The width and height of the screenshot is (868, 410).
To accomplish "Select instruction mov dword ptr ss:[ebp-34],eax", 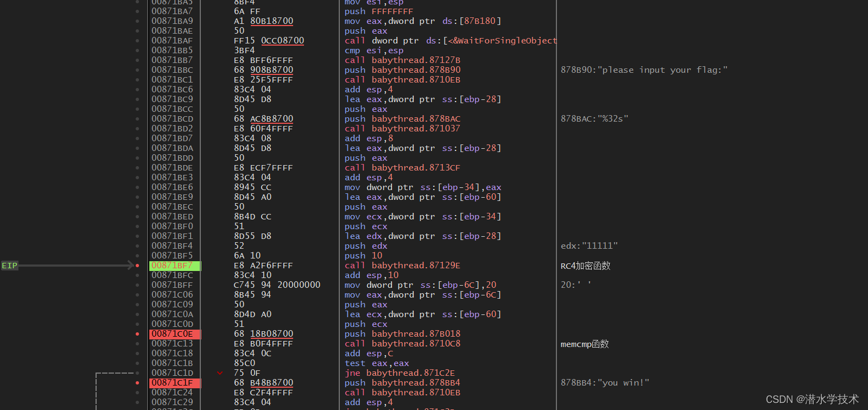I will tap(423, 187).
